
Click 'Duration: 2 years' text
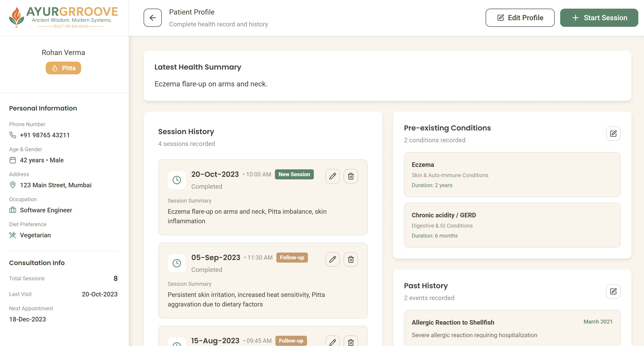point(432,185)
